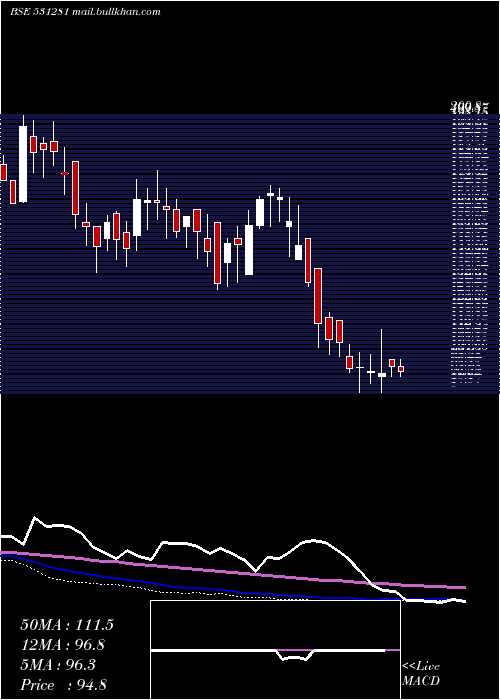The height and width of the screenshot is (700, 500).
Task: Click the price axis top label near 200
Action: point(469,107)
